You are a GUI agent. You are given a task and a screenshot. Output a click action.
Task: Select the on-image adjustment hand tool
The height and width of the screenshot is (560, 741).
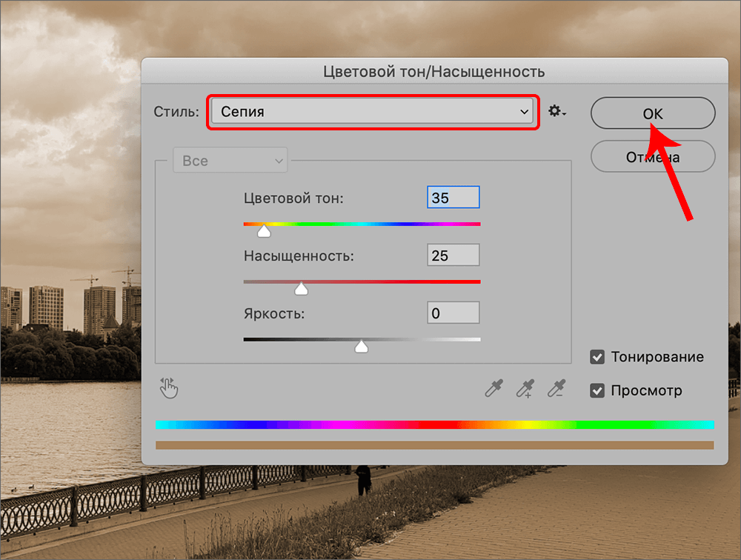(x=169, y=387)
